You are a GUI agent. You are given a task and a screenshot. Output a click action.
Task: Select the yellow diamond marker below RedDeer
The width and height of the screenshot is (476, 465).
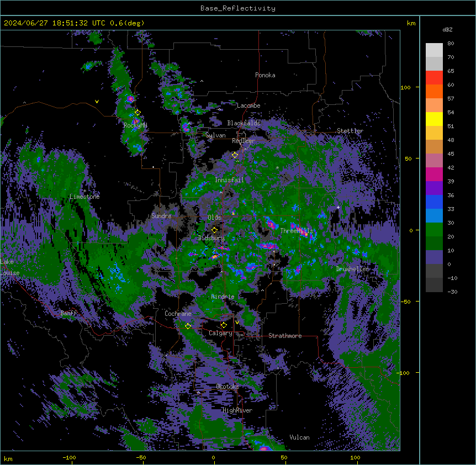(x=235, y=155)
